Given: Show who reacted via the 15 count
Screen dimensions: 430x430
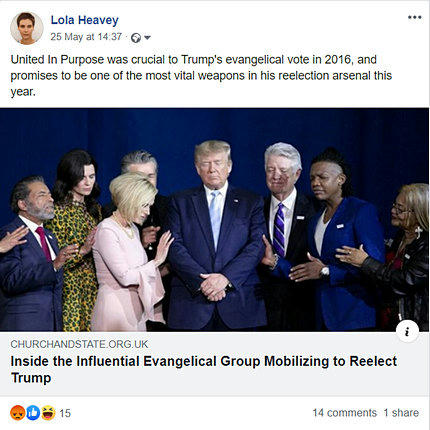Looking at the screenshot, I should pyautogui.click(x=65, y=413).
